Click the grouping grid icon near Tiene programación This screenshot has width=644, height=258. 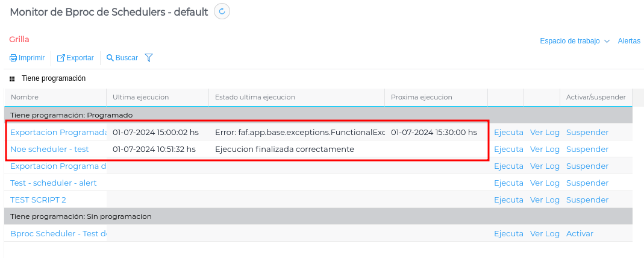[12, 78]
